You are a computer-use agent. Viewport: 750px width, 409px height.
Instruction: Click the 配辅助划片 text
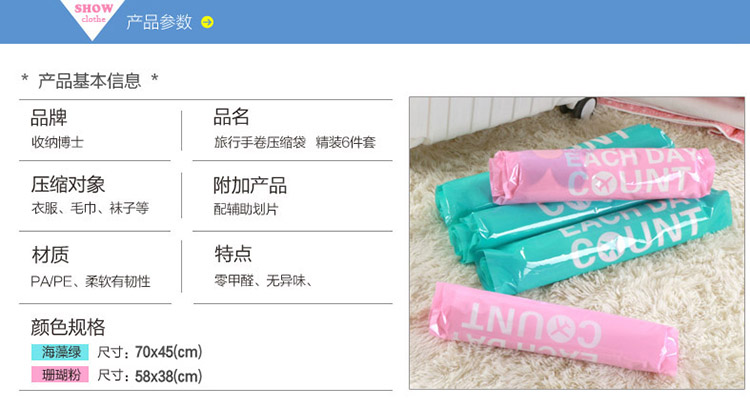246,209
